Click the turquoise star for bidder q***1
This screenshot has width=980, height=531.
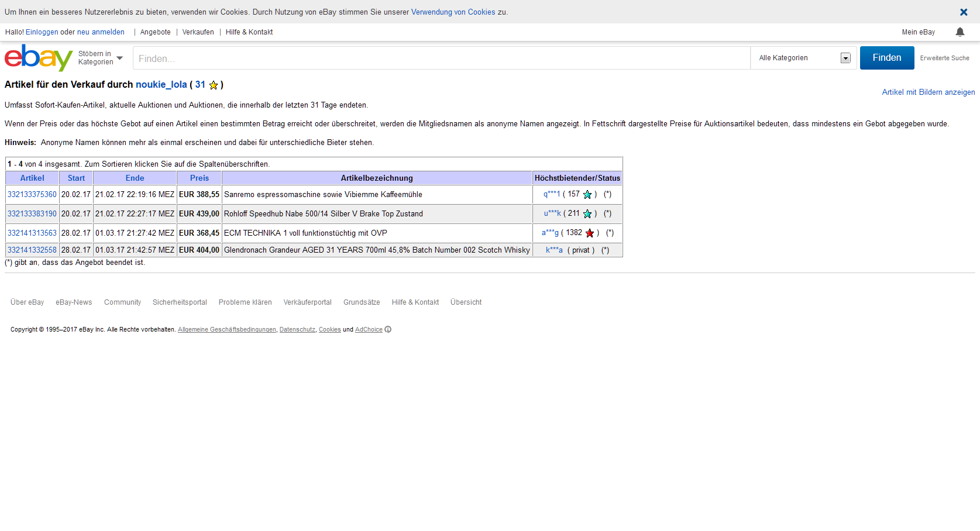(587, 195)
